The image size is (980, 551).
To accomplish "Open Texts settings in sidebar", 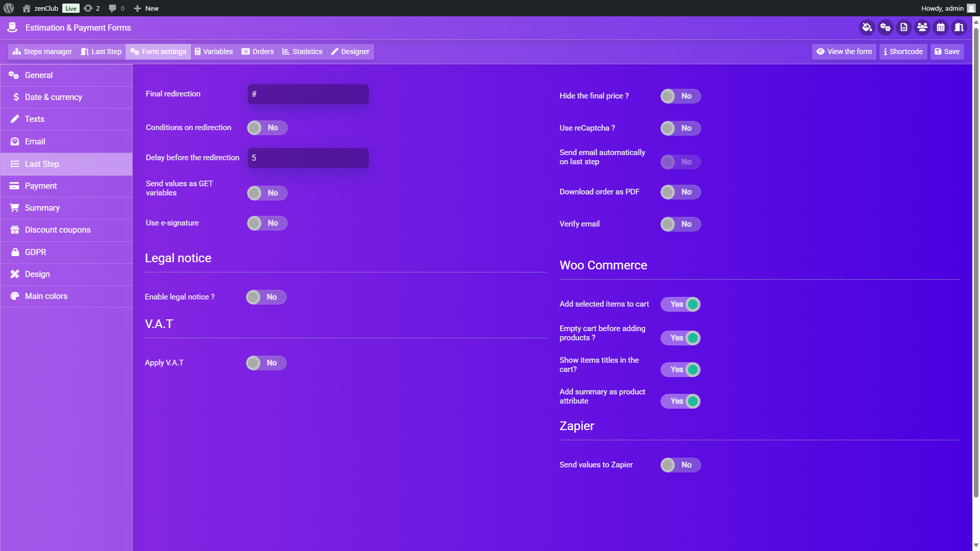I will (x=66, y=119).
